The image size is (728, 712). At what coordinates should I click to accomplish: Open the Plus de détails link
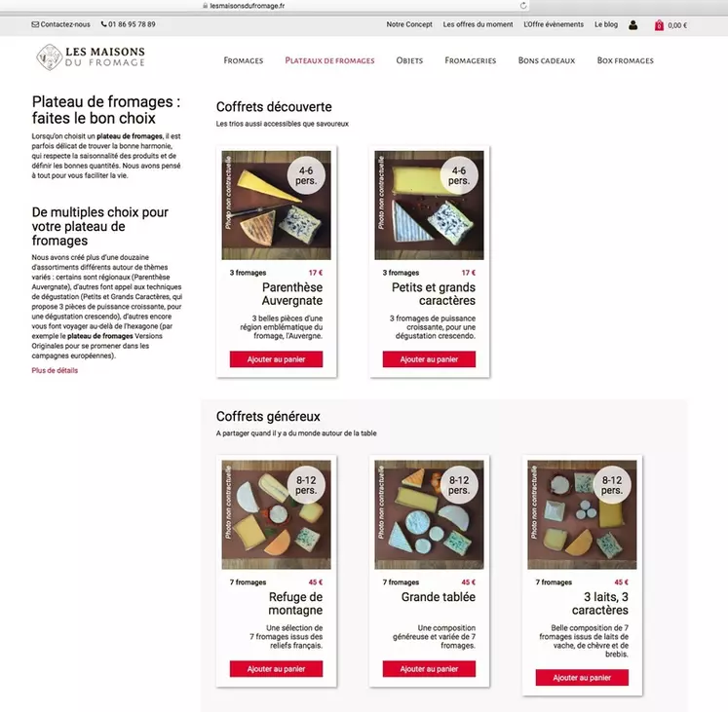pos(55,370)
